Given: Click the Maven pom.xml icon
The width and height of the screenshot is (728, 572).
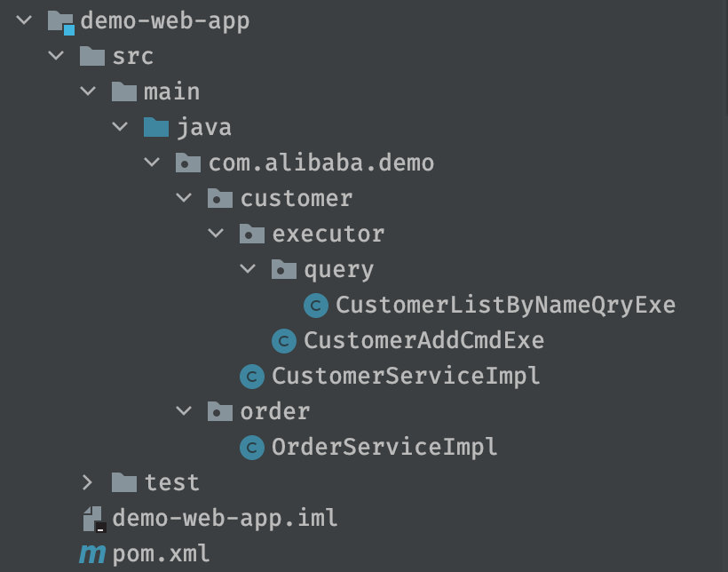Looking at the screenshot, I should (92, 553).
